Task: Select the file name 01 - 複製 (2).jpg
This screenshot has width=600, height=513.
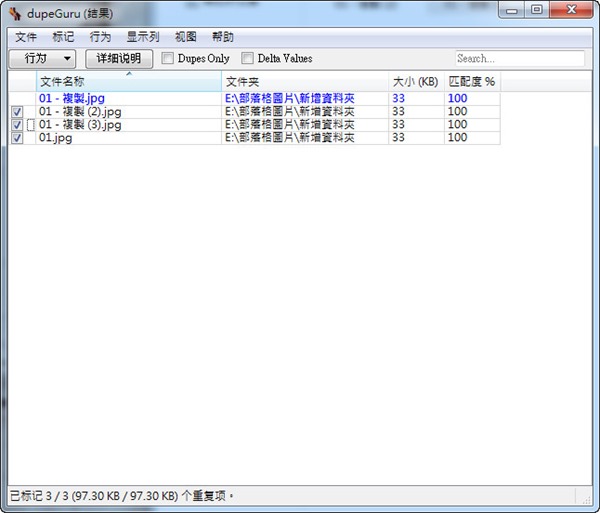Action: 80,112
